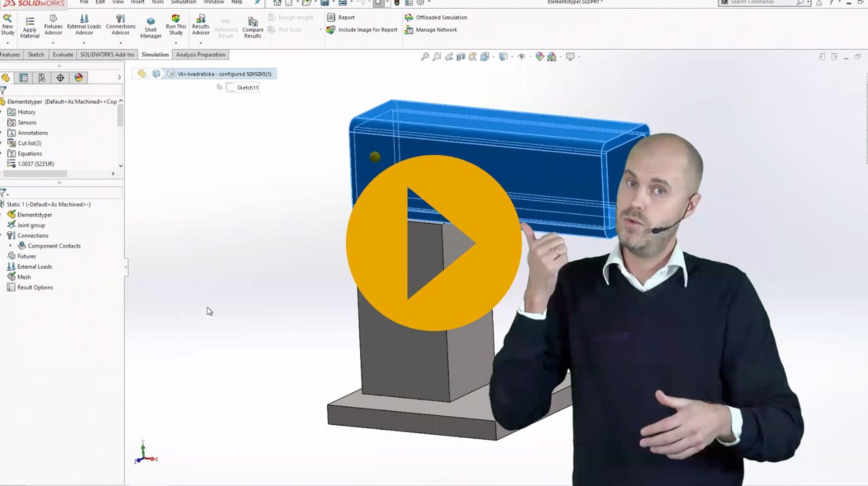This screenshot has width=868, height=486.
Task: Switch to the Analysis Preparation tab
Action: [x=201, y=54]
